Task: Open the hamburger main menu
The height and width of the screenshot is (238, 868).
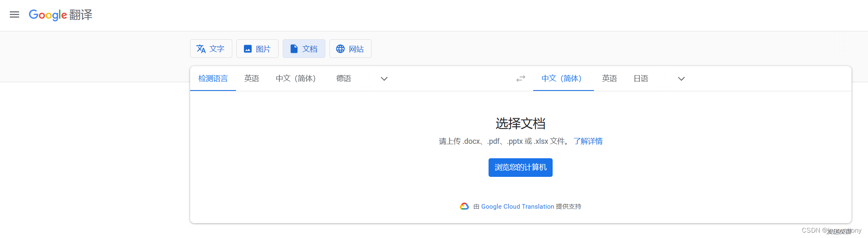Action: pos(14,14)
